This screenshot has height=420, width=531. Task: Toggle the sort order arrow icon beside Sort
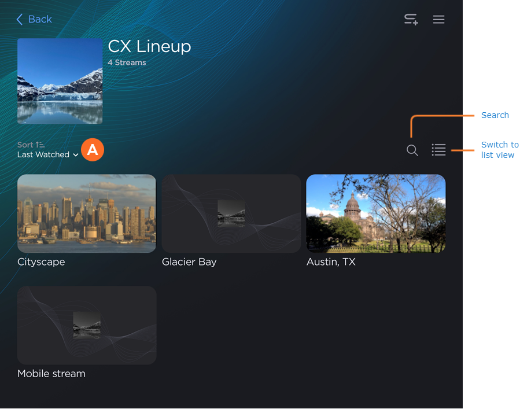(x=40, y=145)
